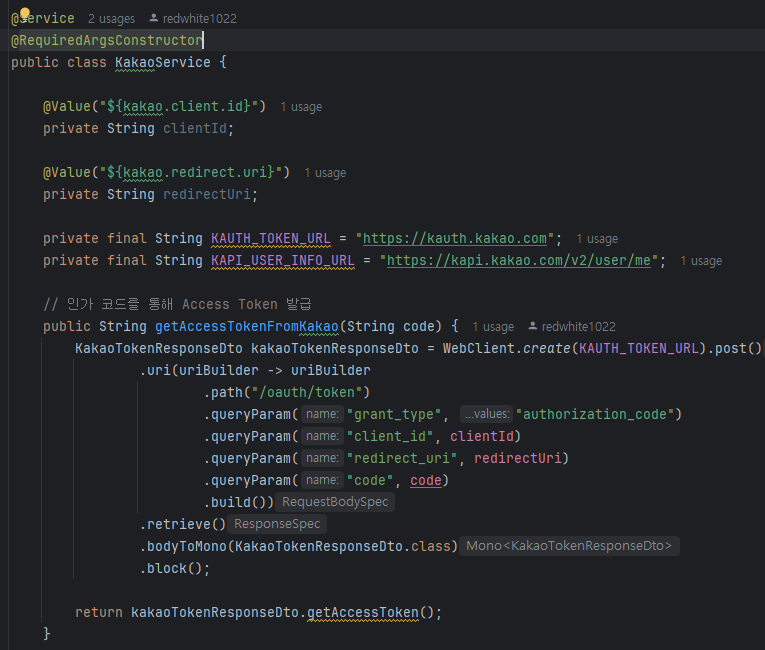Click the "redirect_uri" string literal
Image resolution: width=765 pixels, height=650 pixels.
click(x=402, y=458)
